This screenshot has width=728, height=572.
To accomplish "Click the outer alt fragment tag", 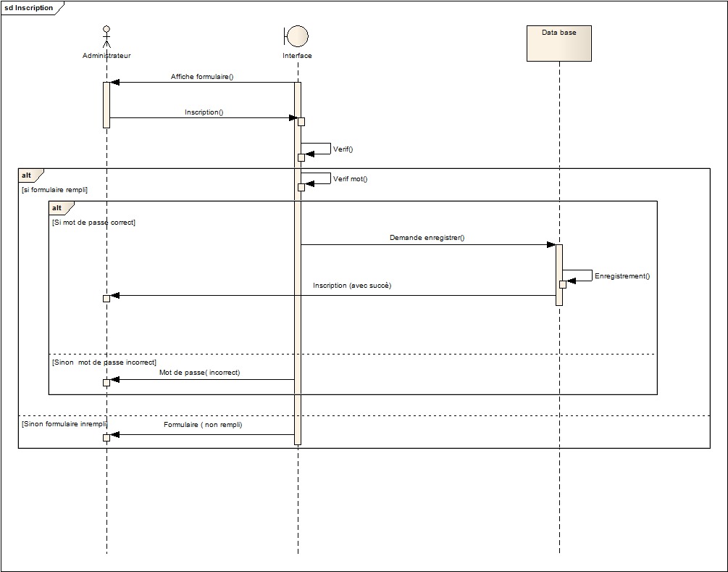I will (31, 175).
